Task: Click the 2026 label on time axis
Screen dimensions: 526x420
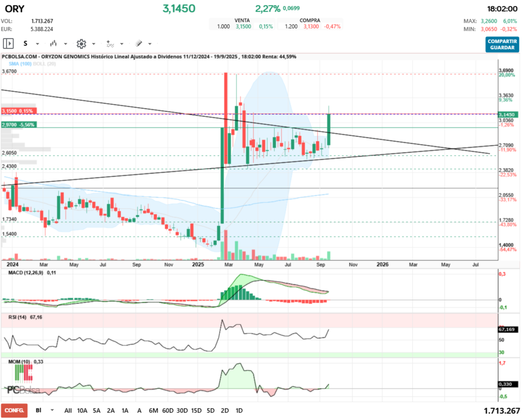Action: coord(382,265)
